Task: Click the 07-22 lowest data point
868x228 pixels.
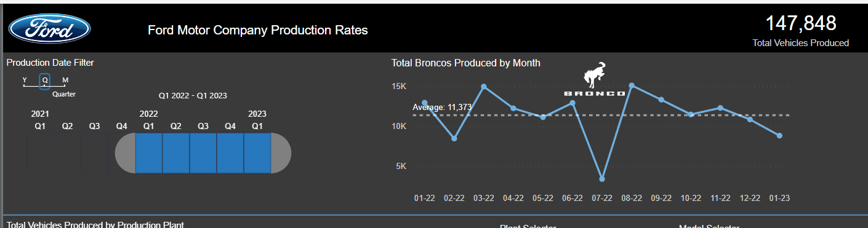Action: click(602, 179)
